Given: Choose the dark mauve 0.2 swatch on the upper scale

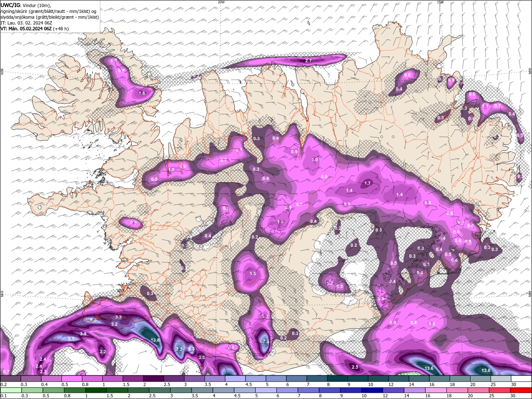Looking at the screenshot, I should [x=11, y=379].
